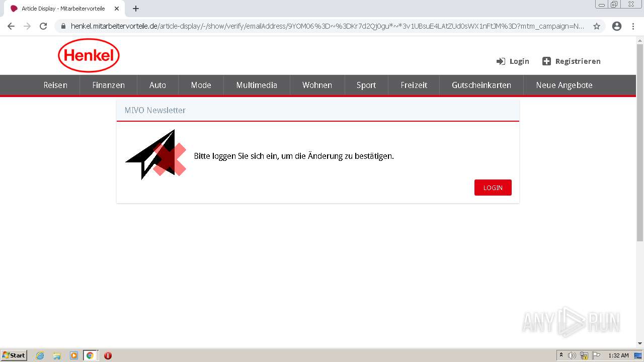Click the red LOGIN button
The image size is (644, 362).
(x=493, y=188)
